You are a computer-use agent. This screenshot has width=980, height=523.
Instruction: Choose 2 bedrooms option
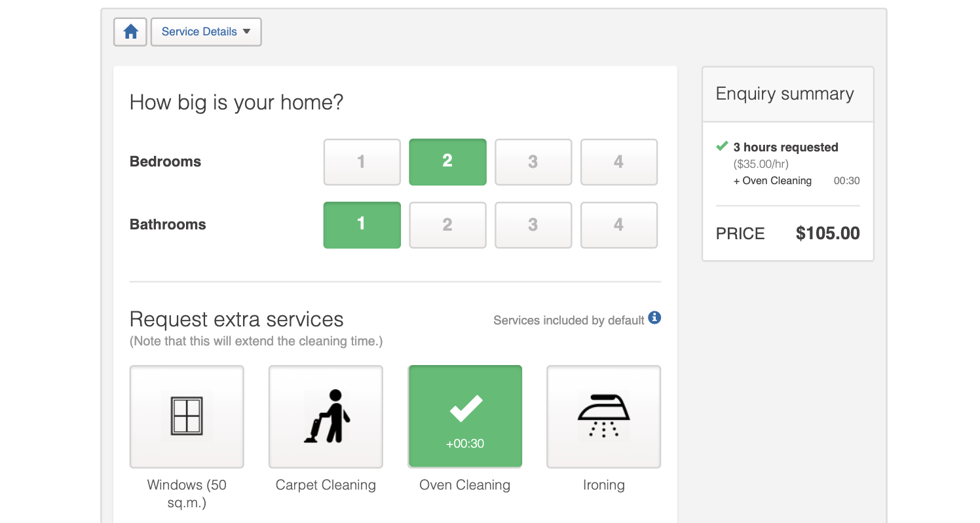click(447, 162)
